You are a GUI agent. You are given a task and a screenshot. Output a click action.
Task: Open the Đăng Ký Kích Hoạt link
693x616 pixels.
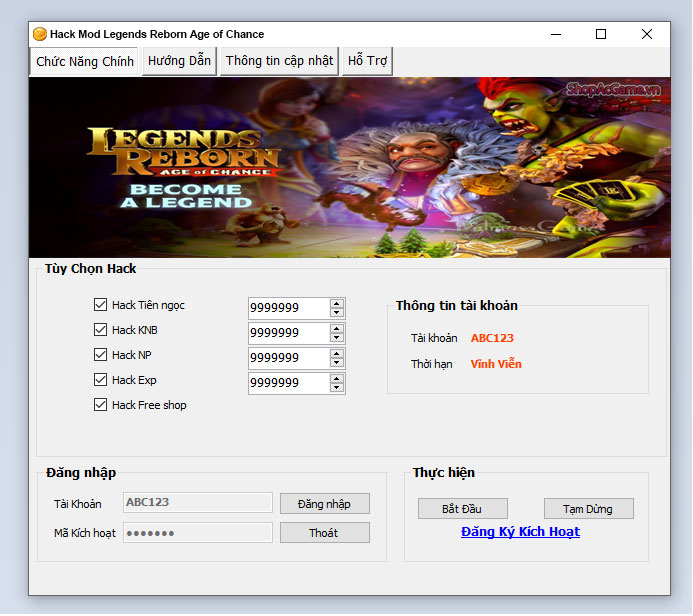[520, 532]
